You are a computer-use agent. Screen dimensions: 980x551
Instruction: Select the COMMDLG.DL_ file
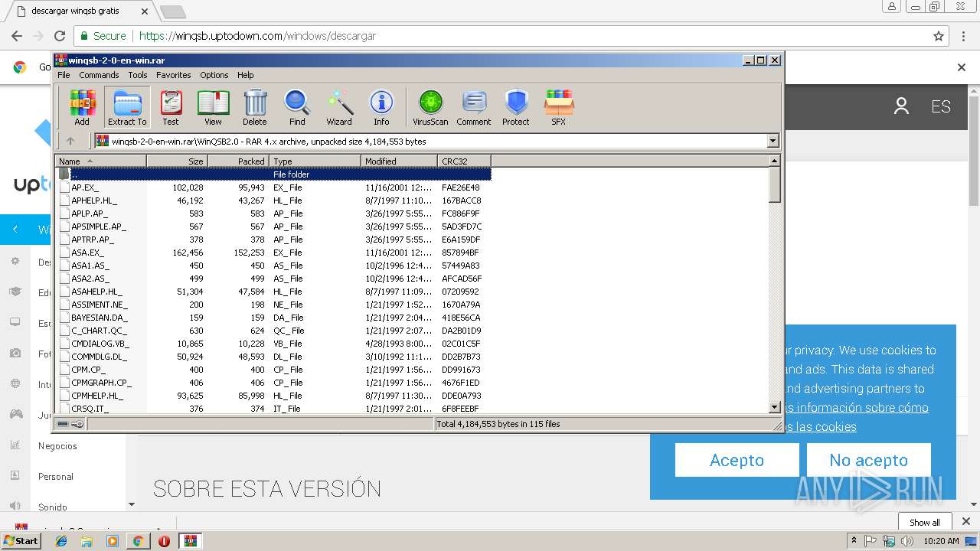click(x=273, y=357)
